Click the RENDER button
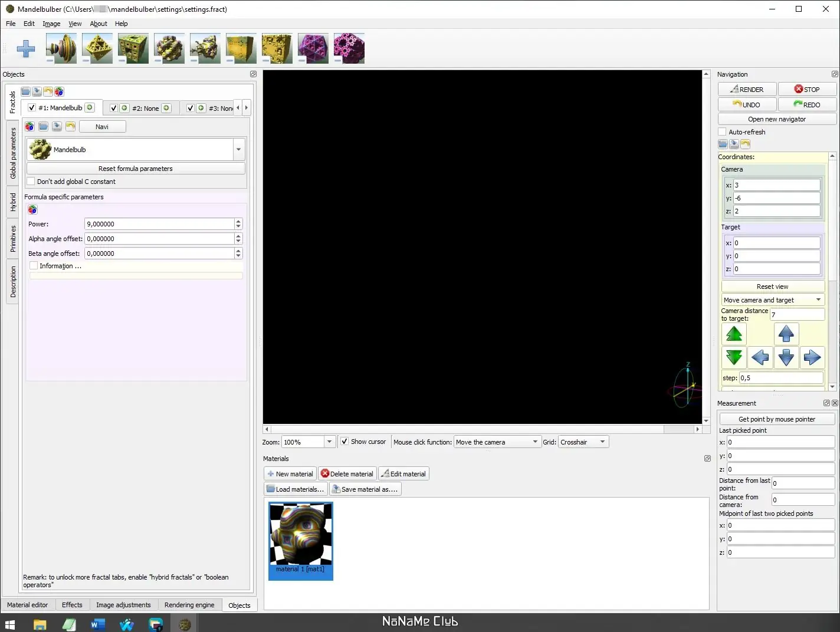The image size is (840, 632). [747, 89]
